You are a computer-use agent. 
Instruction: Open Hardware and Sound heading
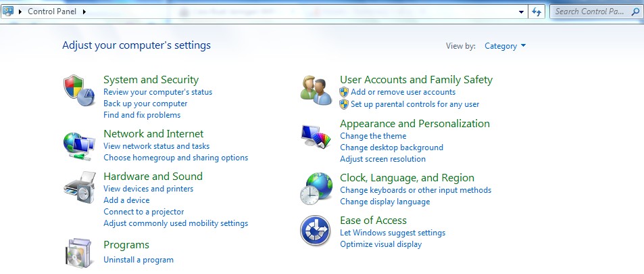[x=153, y=177]
